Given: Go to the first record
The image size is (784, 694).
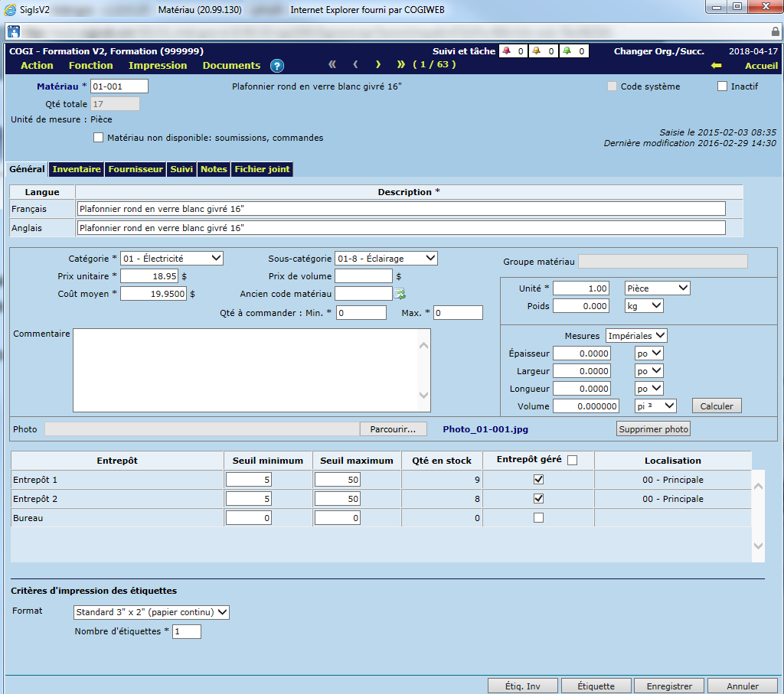Looking at the screenshot, I should pos(332,65).
